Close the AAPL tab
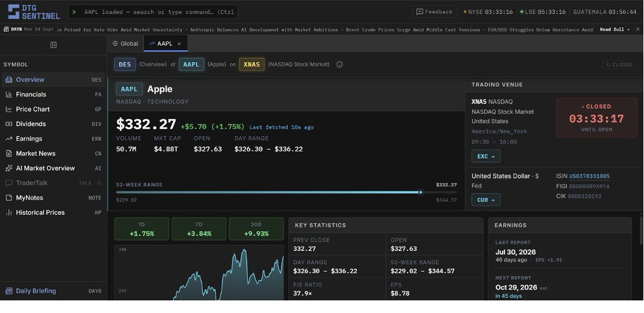Image resolution: width=644 pixels, height=313 pixels. click(x=179, y=44)
